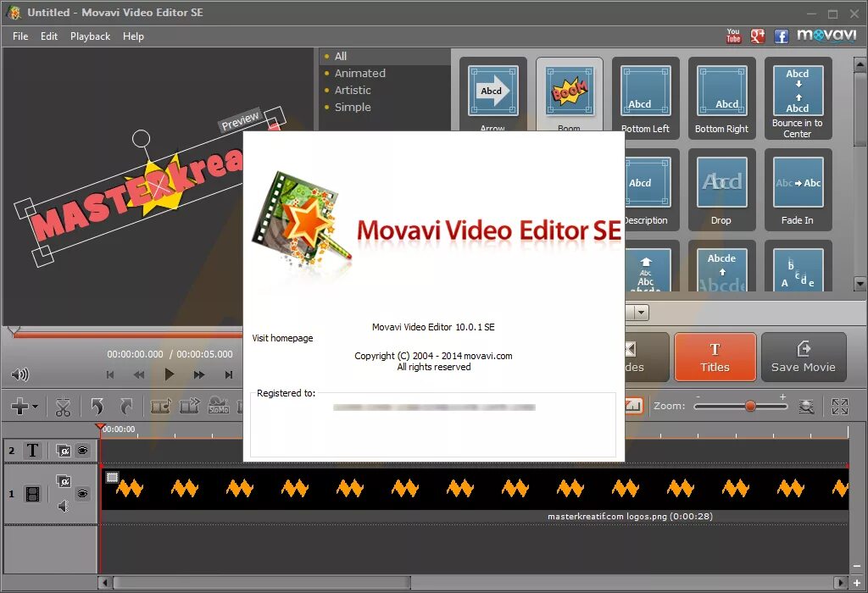This screenshot has width=868, height=593.
Task: Switch to the Titles tab
Action: 715,357
